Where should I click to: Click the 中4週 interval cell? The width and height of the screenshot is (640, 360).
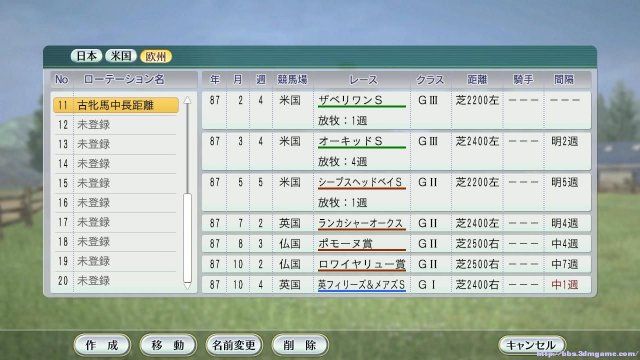click(x=564, y=244)
